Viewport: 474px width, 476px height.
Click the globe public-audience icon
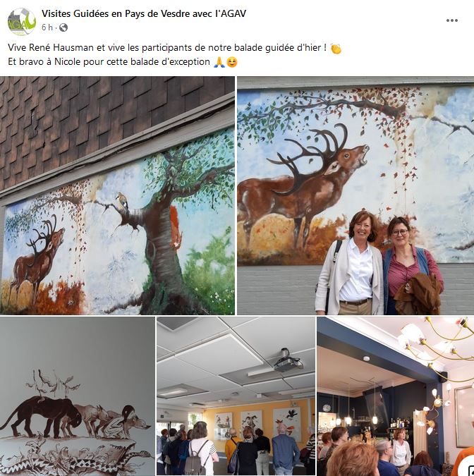click(x=63, y=28)
